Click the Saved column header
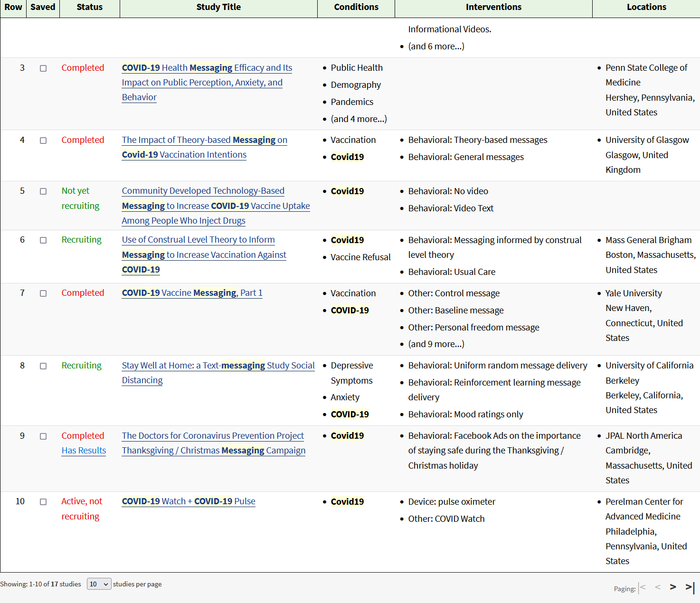The height and width of the screenshot is (603, 700). 43,7
